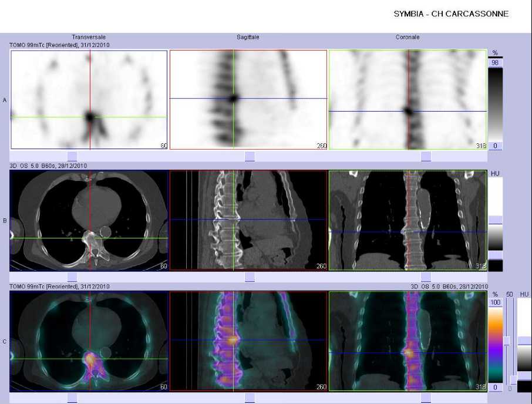Select the coronal CT image in row B

pyautogui.click(x=408, y=220)
